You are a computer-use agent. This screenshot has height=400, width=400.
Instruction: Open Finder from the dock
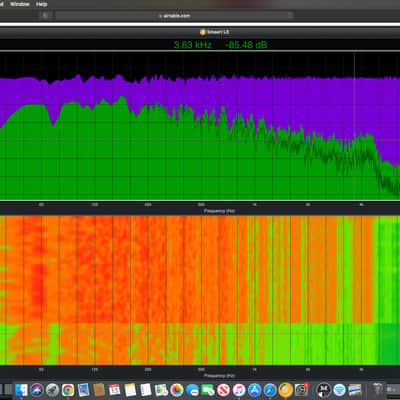[x=21, y=390]
